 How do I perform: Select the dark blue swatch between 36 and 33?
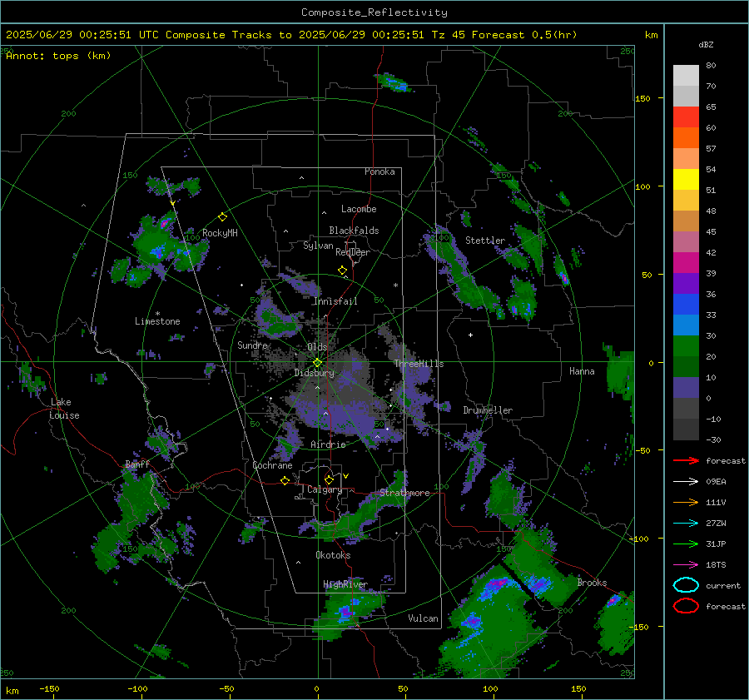pos(686,305)
